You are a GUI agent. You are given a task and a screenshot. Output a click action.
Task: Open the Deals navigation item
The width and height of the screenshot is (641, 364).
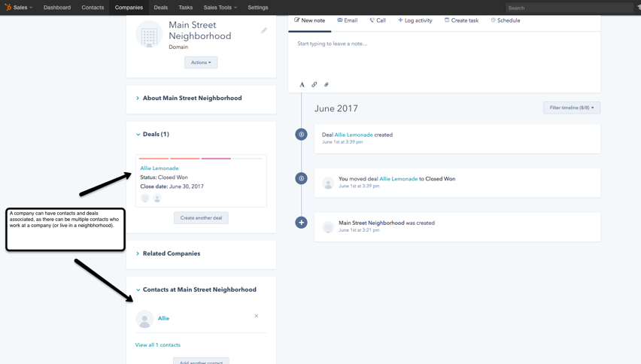(x=161, y=8)
